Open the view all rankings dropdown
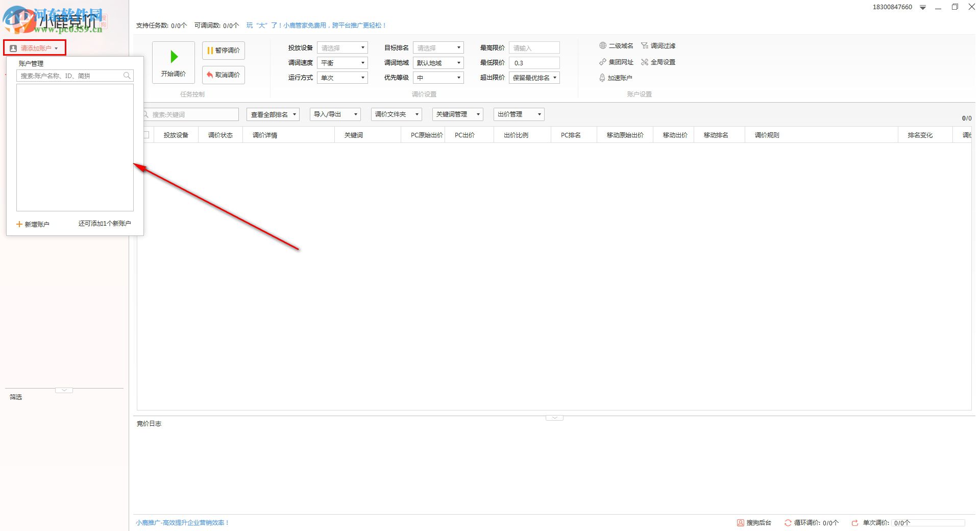The image size is (980, 531). pyautogui.click(x=273, y=114)
